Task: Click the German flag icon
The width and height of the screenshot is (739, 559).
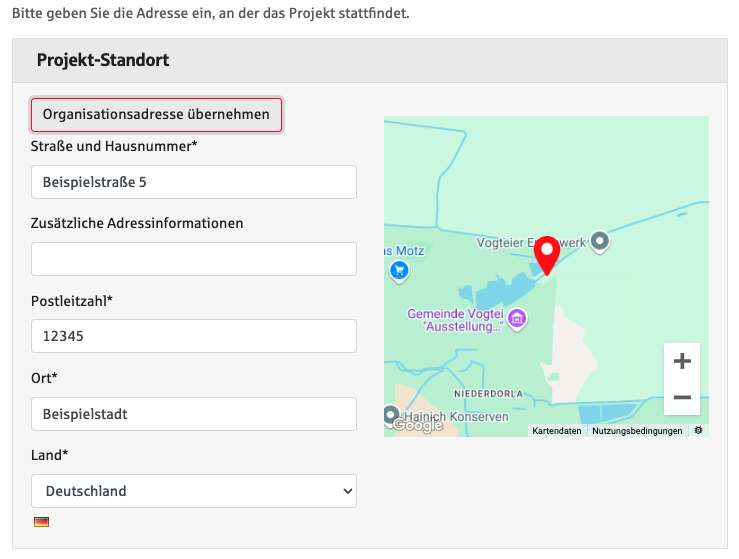Action: tap(41, 522)
